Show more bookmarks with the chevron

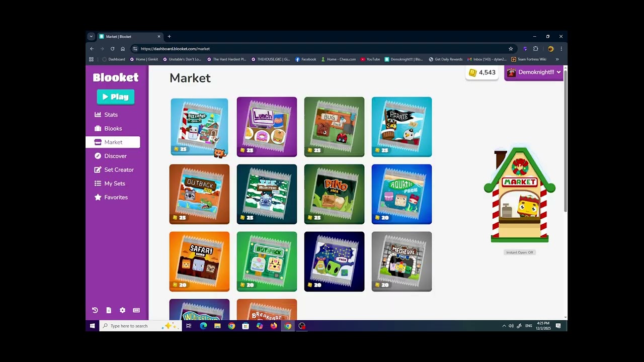pos(557,59)
